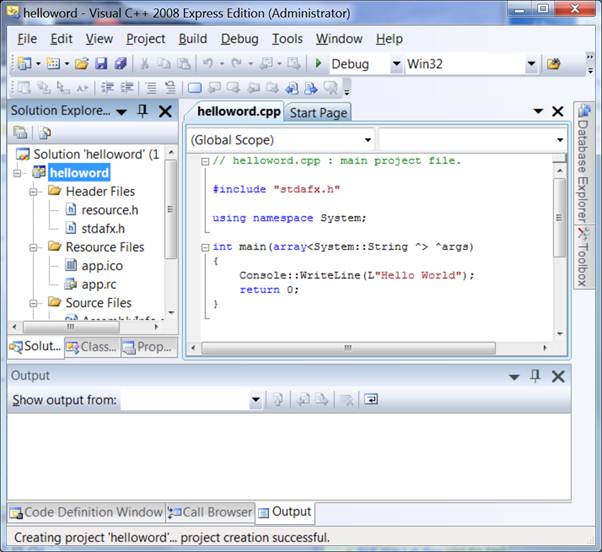Close the helloword.cpp document with X

tap(557, 112)
